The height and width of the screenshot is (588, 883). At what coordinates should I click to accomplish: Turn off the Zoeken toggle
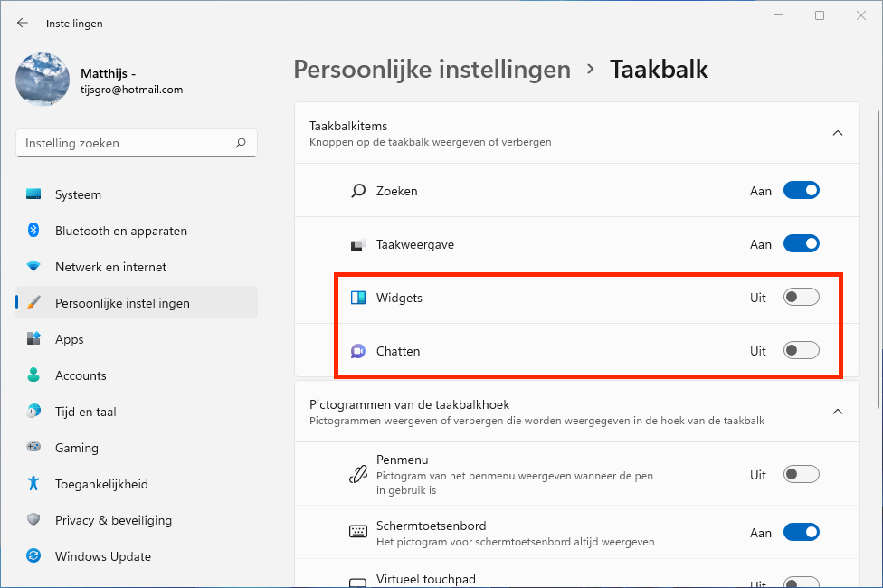point(801,191)
